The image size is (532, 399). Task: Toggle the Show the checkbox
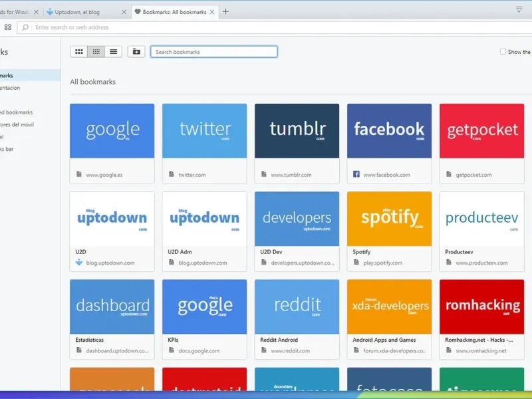(x=503, y=52)
